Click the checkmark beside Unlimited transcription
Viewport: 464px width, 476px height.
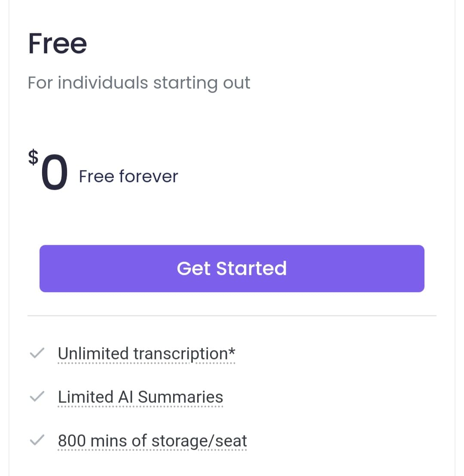38,354
